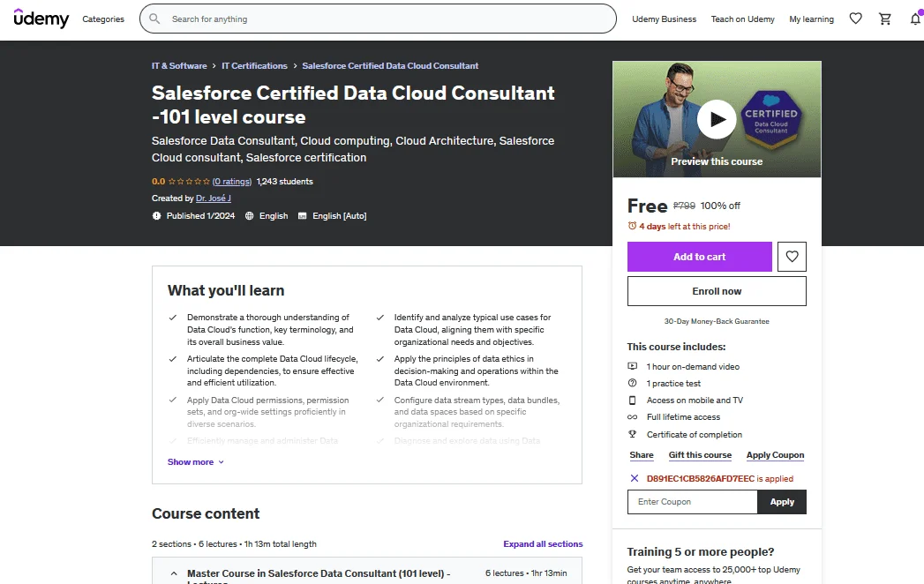Click Share link
This screenshot has height=584, width=924.
tap(641, 455)
